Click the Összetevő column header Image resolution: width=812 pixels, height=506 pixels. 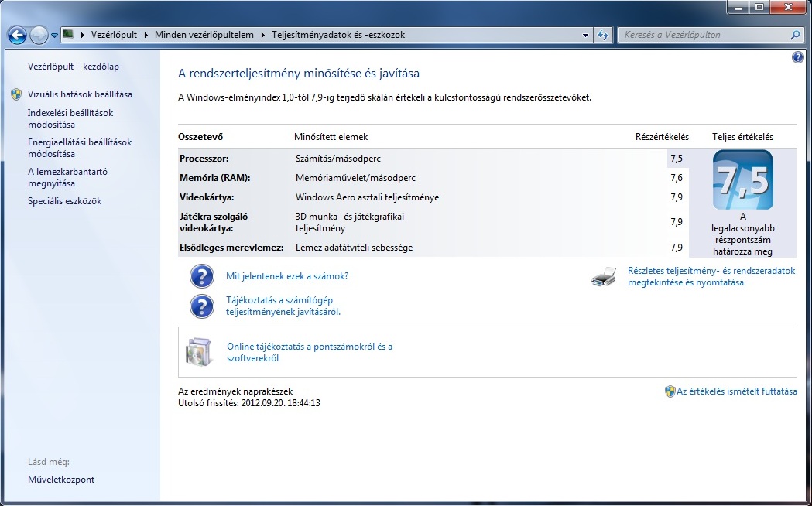pos(200,137)
